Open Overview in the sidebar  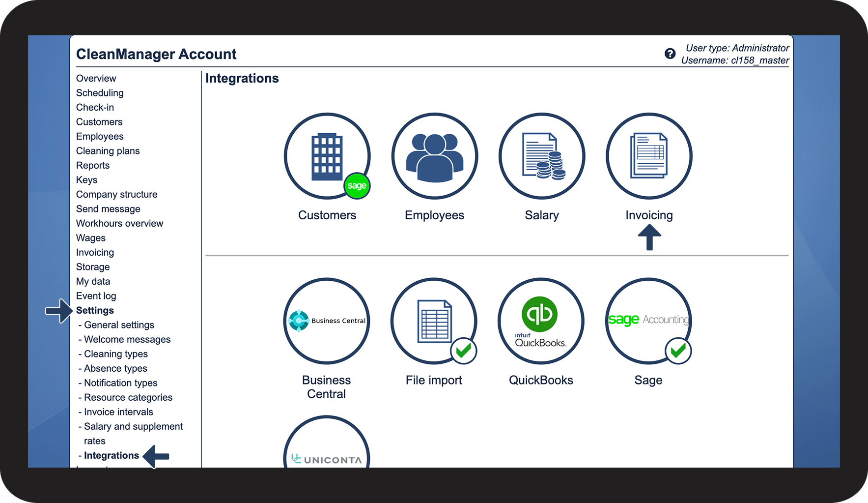(96, 78)
